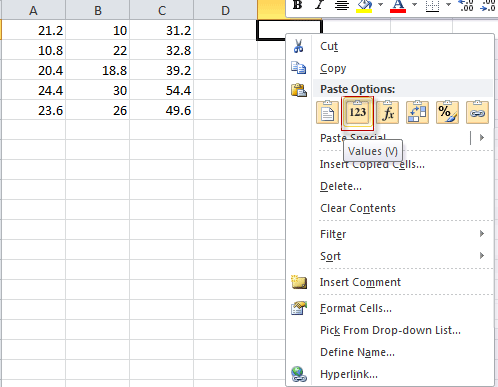Select the Formulas (fx) paste icon

(387, 112)
